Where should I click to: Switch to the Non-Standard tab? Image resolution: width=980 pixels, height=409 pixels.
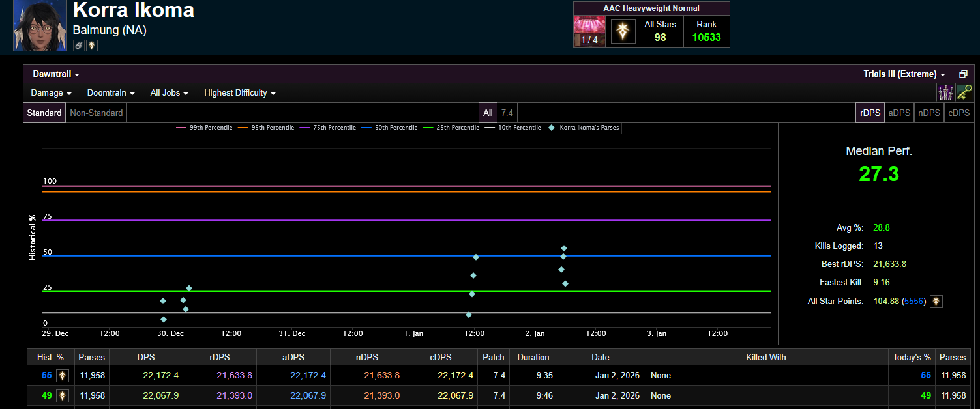(97, 113)
